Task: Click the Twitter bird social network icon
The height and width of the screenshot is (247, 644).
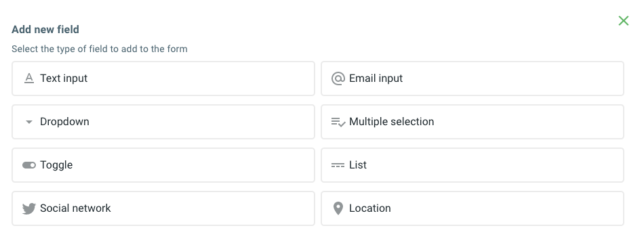Action: click(x=28, y=208)
